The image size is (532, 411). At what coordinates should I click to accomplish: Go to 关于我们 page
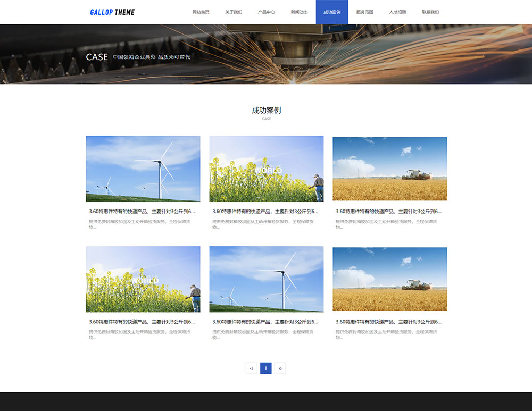coord(233,12)
